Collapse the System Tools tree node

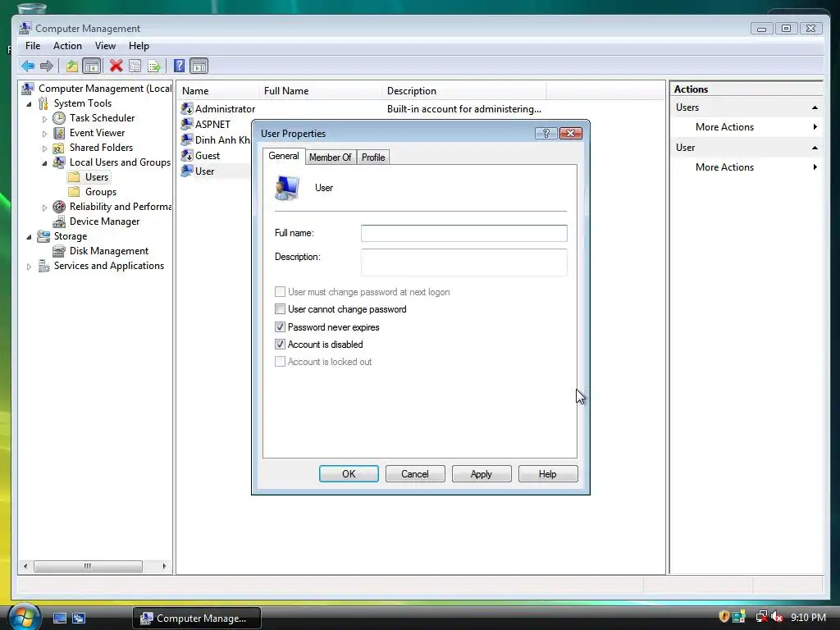pyautogui.click(x=29, y=104)
